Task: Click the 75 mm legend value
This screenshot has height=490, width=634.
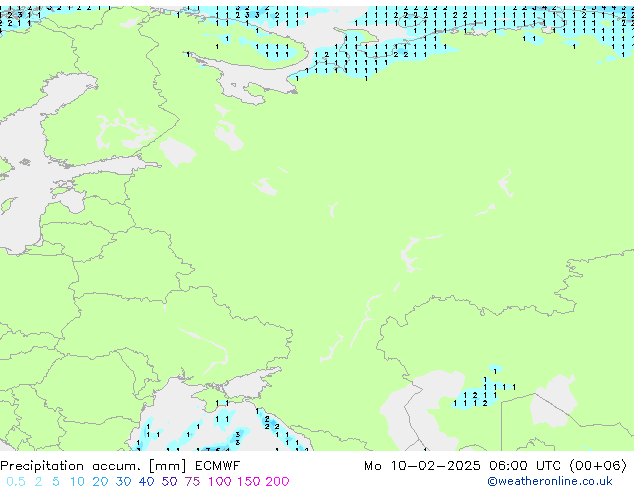Action: point(192,482)
